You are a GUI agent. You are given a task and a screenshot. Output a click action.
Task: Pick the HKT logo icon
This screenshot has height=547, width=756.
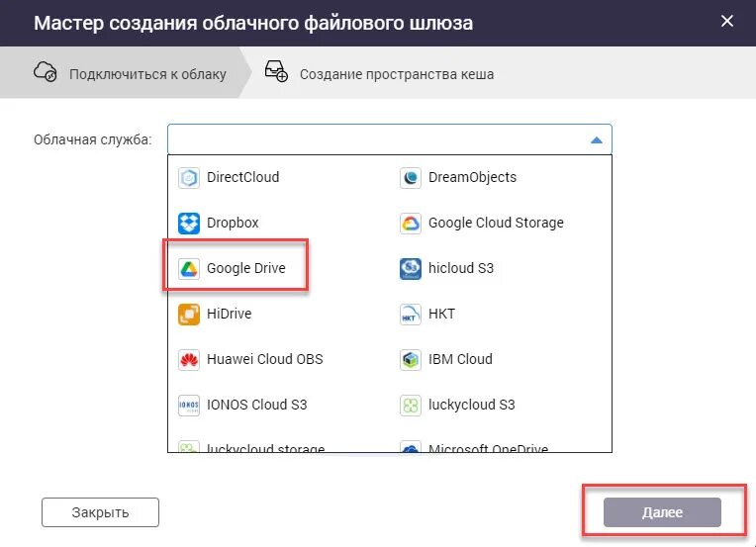point(411,315)
